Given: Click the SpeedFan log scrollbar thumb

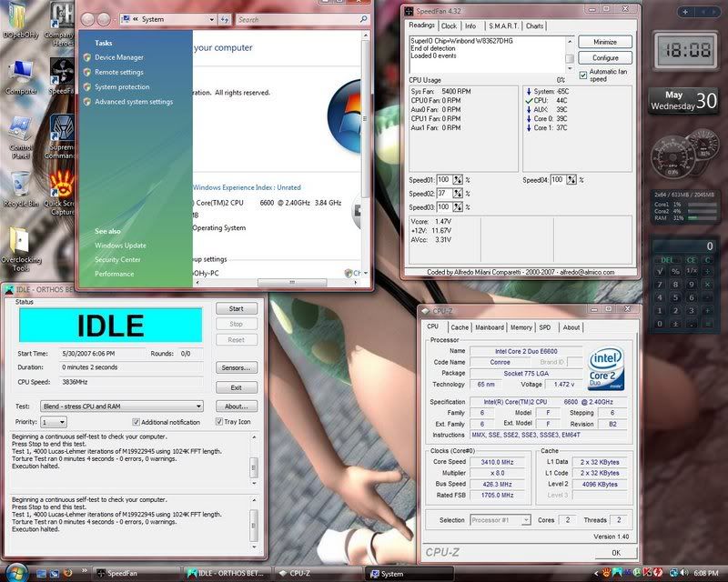Looking at the screenshot, I should (570, 58).
